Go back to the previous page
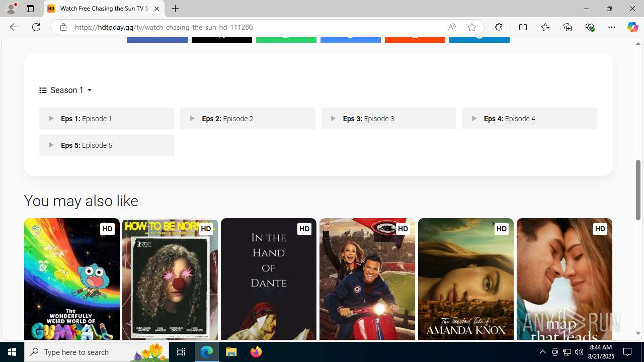The width and height of the screenshot is (644, 362). (x=14, y=27)
